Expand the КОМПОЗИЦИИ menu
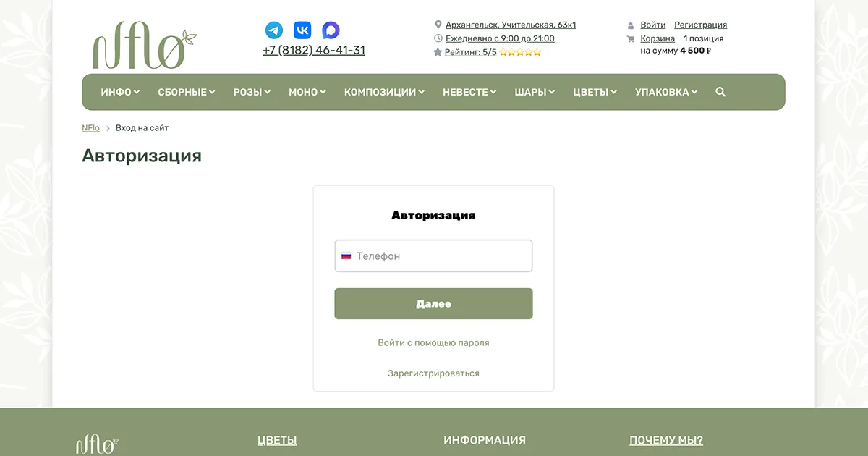868x456 pixels. 384,92
